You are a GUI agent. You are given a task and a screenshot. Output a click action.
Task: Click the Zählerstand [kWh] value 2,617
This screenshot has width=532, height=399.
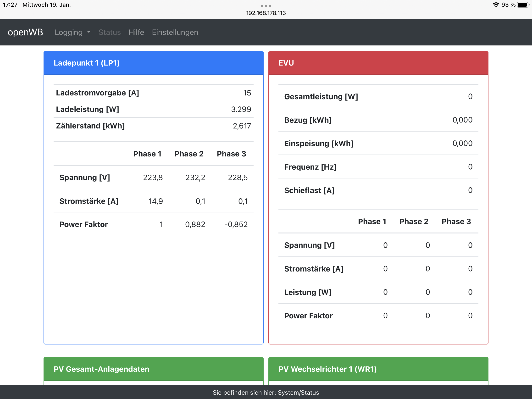242,126
